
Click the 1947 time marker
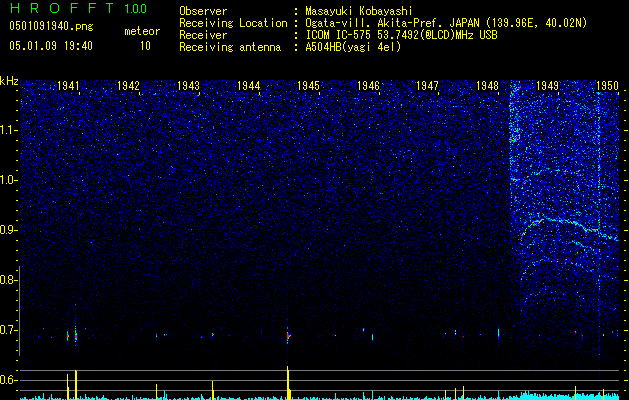tap(428, 85)
